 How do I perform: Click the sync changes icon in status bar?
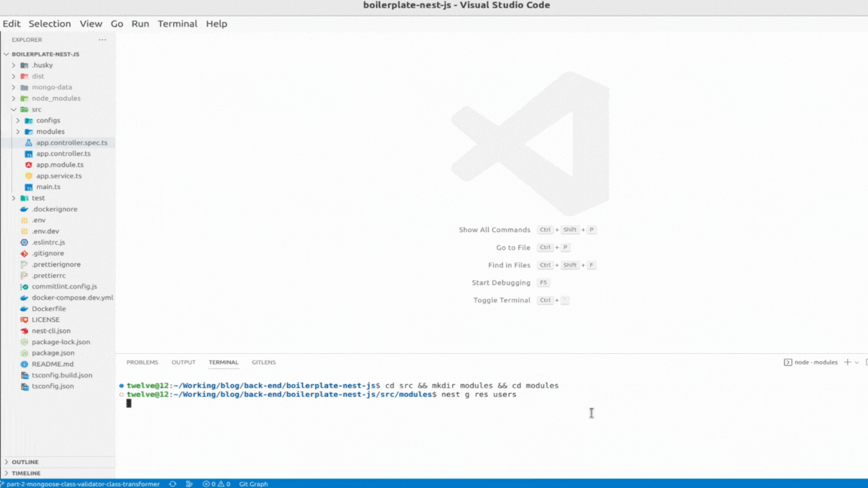pos(172,484)
